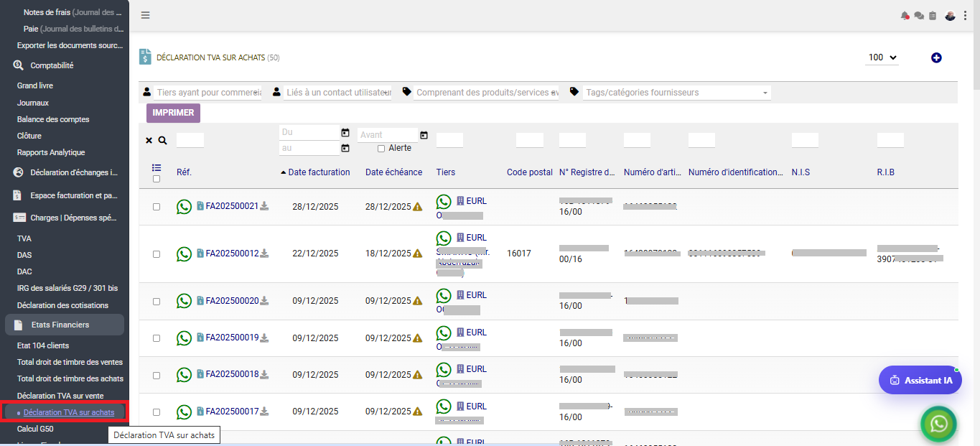Run search with the magnifier icon
Screen dimensions: 980x446
pyautogui.click(x=163, y=141)
